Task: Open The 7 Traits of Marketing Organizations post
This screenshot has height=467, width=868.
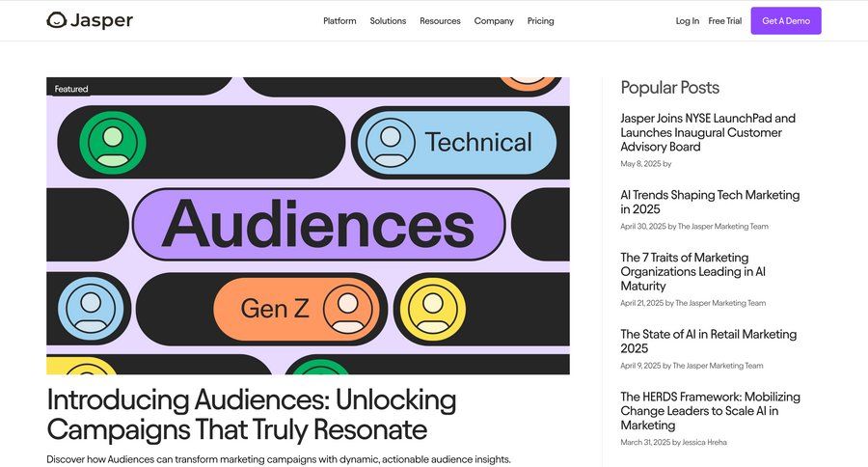Action: (692, 271)
